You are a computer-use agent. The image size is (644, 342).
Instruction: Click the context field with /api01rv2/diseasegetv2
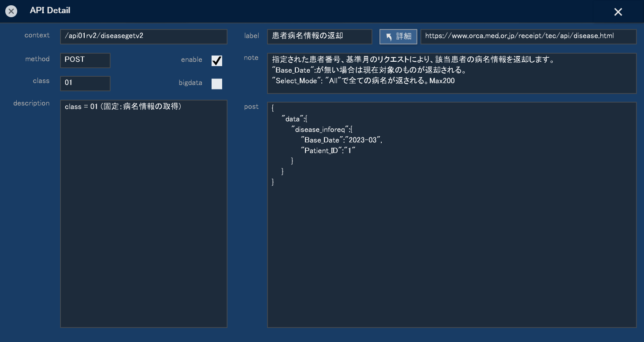tap(143, 37)
